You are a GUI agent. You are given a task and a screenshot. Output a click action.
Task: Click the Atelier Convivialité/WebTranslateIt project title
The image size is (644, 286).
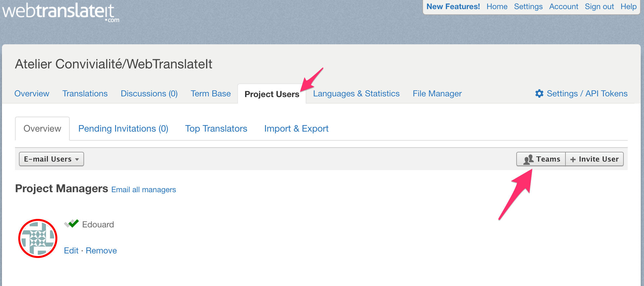[x=113, y=64]
